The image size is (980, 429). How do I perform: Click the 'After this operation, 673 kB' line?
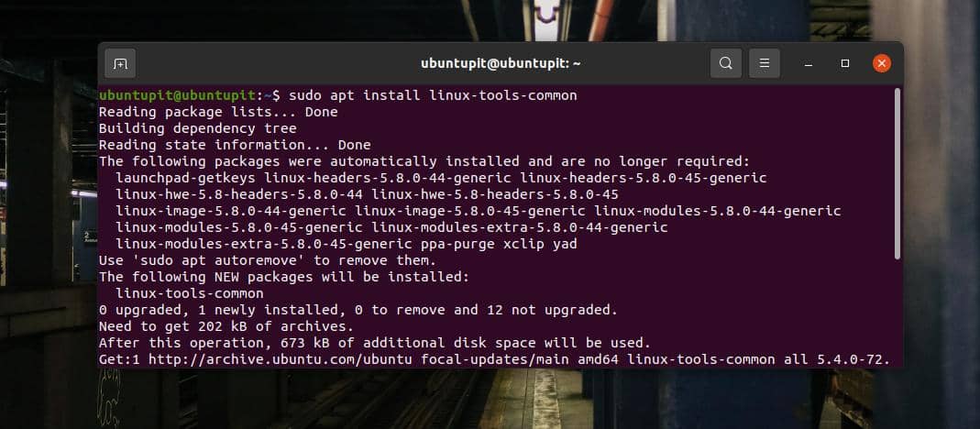(375, 343)
